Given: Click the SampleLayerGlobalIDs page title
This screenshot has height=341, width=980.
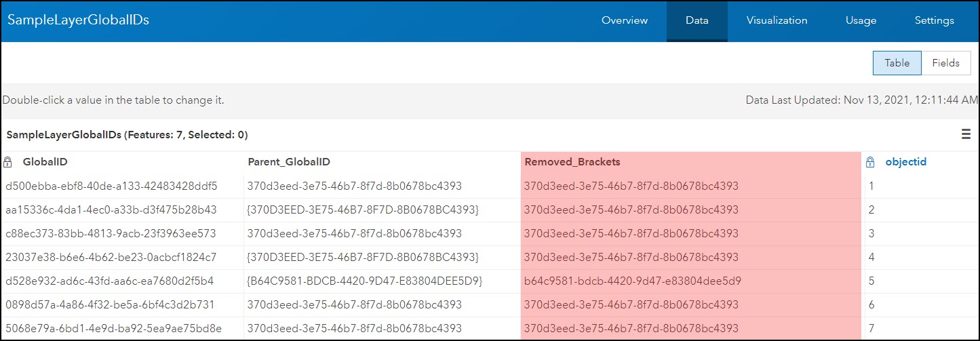Looking at the screenshot, I should [78, 20].
